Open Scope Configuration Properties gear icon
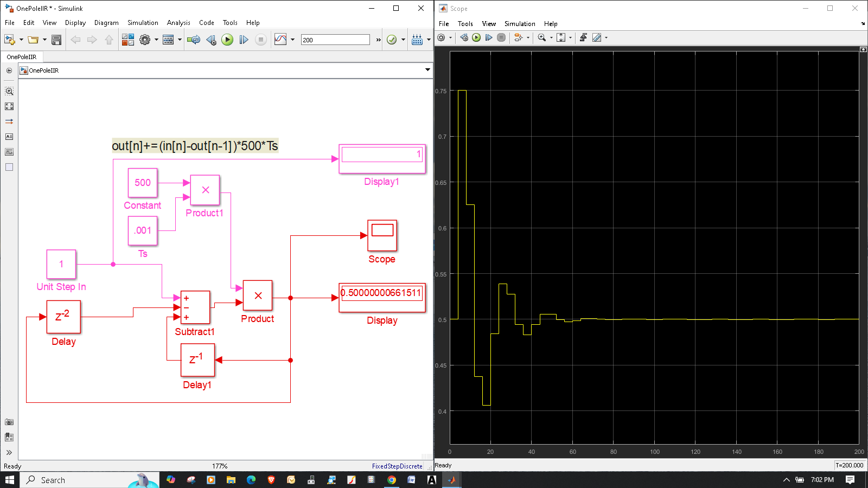868x488 pixels. click(442, 37)
